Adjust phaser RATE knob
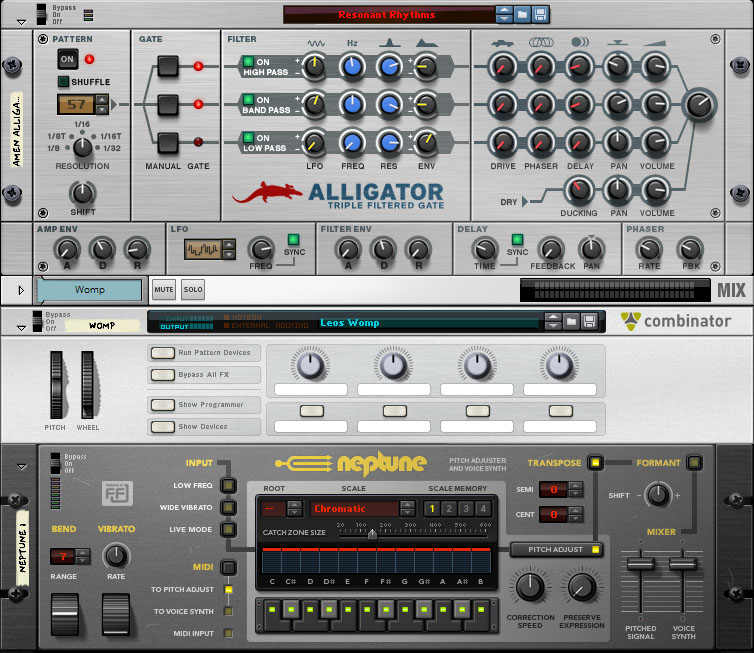This screenshot has height=653, width=754. tap(649, 250)
